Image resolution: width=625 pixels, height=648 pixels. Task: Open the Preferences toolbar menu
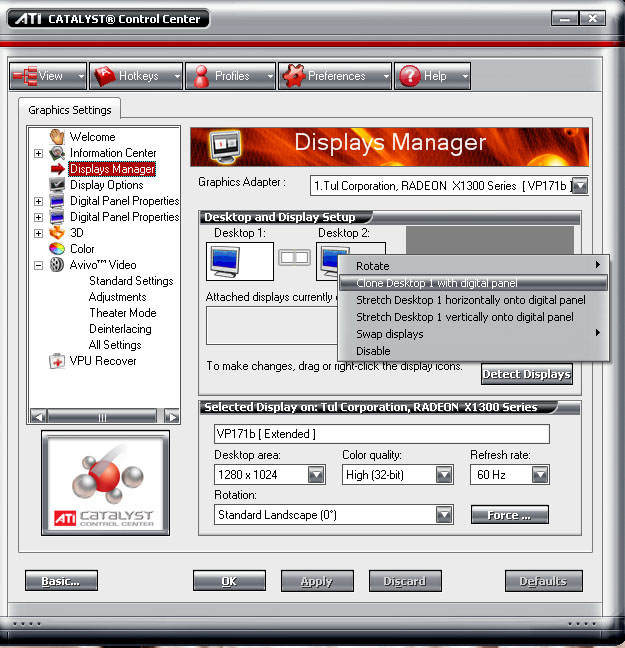(335, 76)
